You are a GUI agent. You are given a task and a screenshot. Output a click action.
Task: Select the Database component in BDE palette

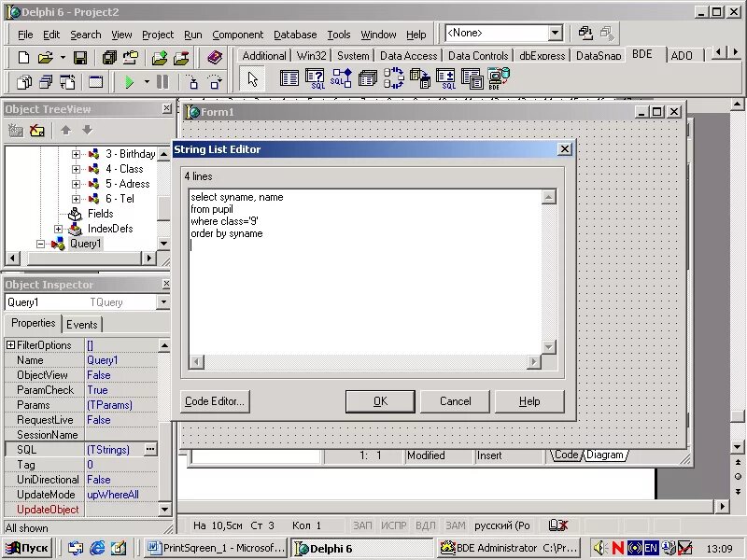click(367, 78)
